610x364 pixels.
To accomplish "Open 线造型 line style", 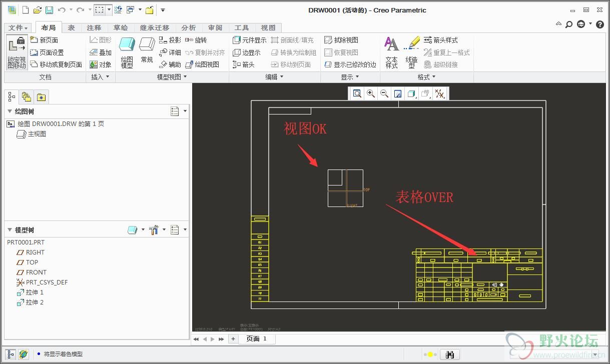I will pos(412,52).
